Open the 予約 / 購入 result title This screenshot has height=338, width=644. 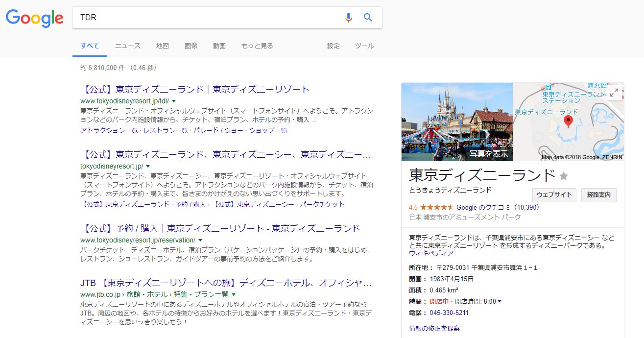pos(220,228)
